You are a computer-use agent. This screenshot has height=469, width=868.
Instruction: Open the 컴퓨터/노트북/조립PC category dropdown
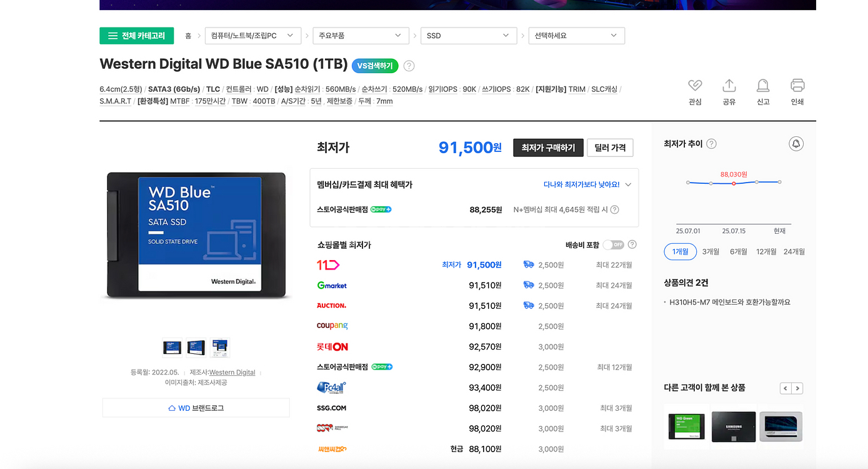coord(253,36)
